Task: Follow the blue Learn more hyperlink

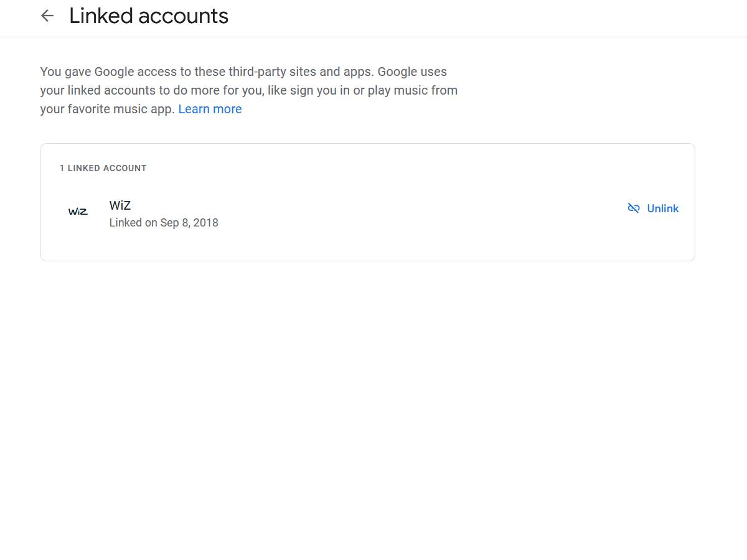Action: pyautogui.click(x=210, y=108)
